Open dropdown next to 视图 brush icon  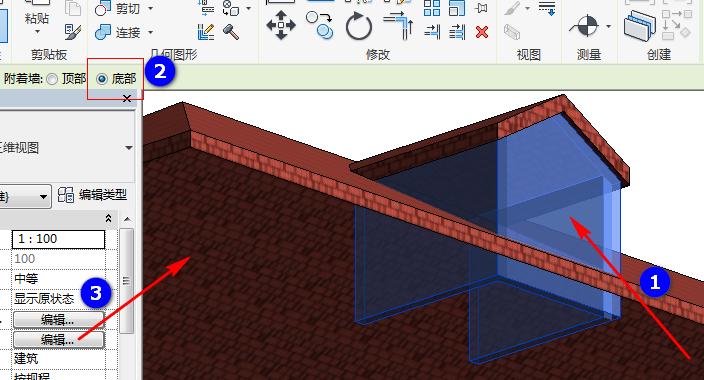[x=527, y=9]
